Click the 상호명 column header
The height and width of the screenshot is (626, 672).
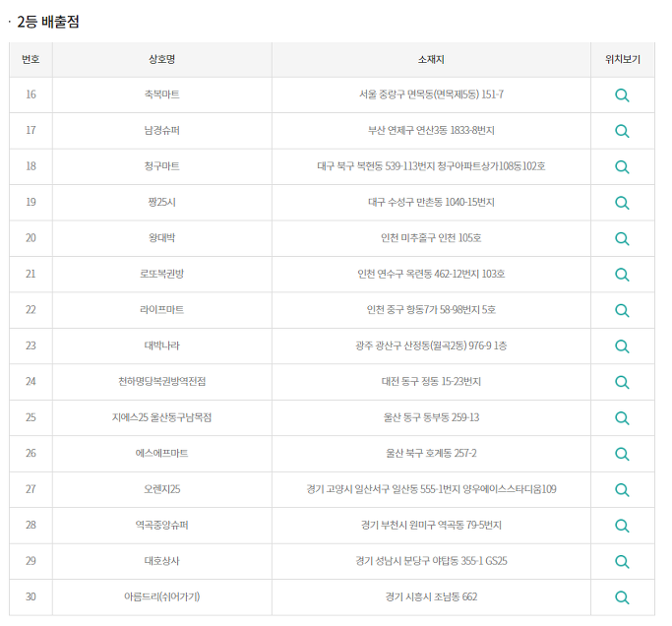pos(162,60)
